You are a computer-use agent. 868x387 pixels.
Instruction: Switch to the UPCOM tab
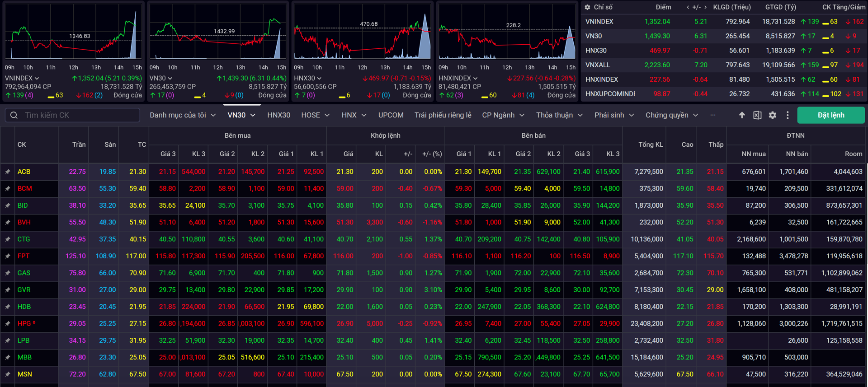pyautogui.click(x=391, y=115)
